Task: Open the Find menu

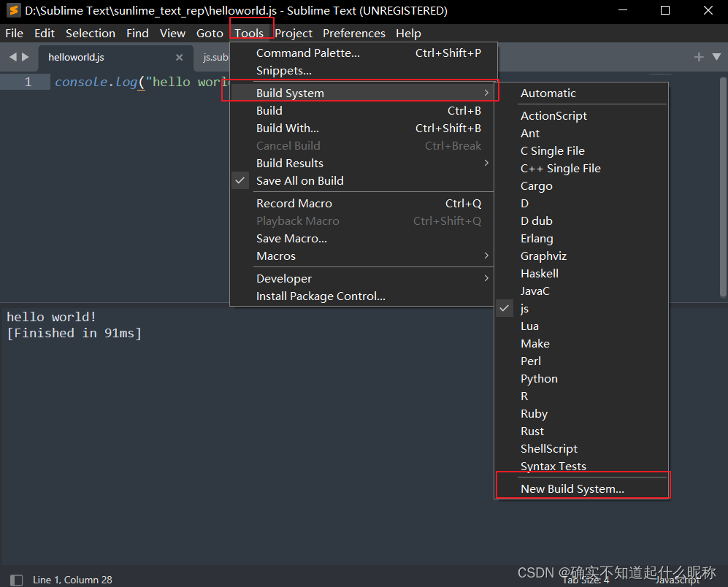Action: pyautogui.click(x=137, y=34)
